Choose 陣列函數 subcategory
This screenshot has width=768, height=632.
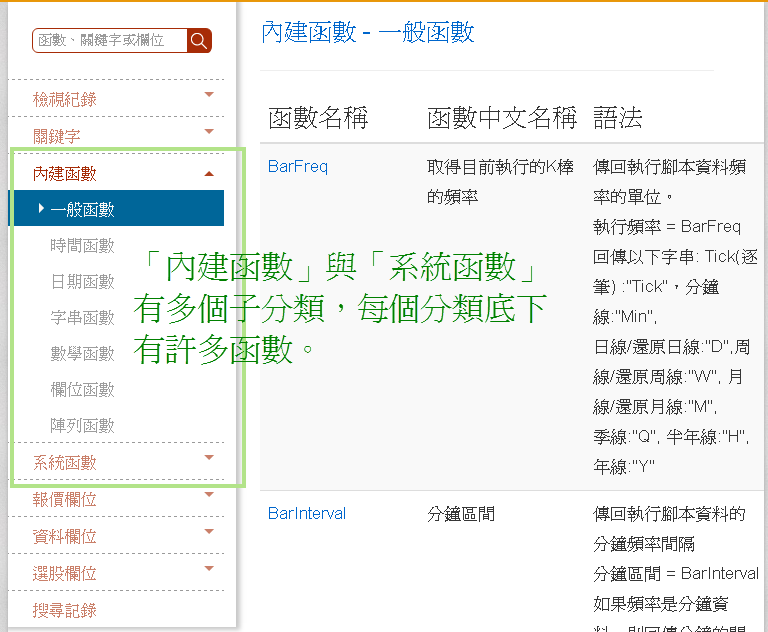point(82,425)
